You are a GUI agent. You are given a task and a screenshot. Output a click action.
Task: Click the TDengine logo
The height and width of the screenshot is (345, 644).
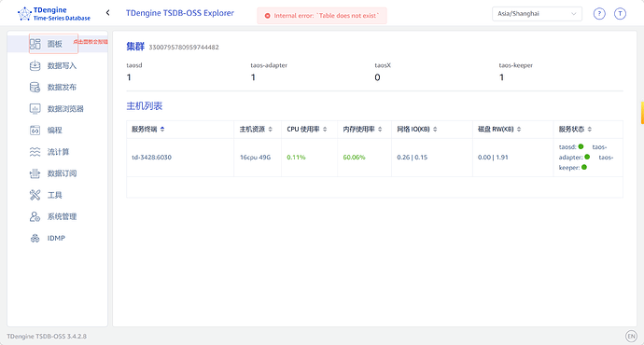pos(54,14)
